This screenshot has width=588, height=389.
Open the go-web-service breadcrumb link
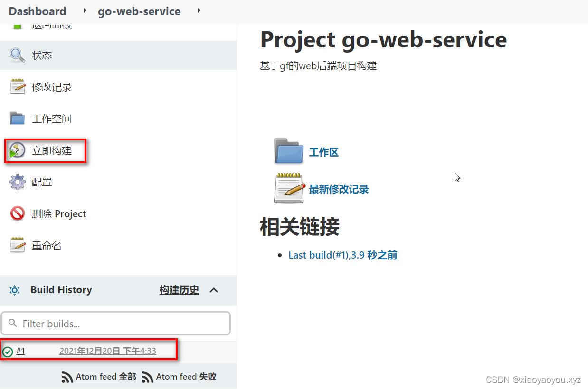tap(139, 11)
